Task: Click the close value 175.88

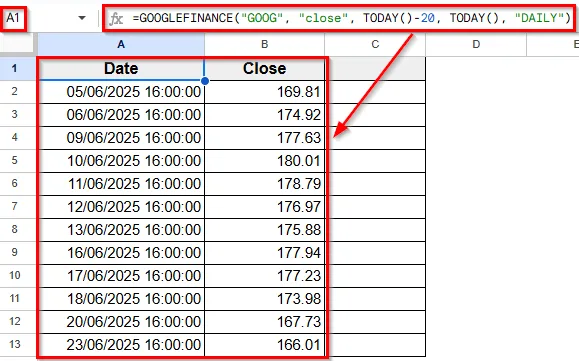Action: pos(264,230)
